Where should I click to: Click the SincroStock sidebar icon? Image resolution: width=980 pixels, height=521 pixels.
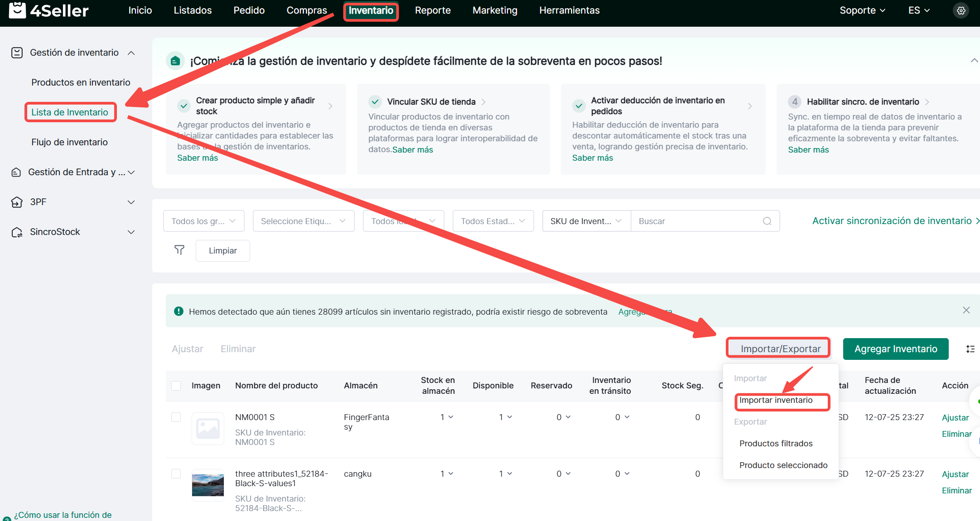coord(17,232)
